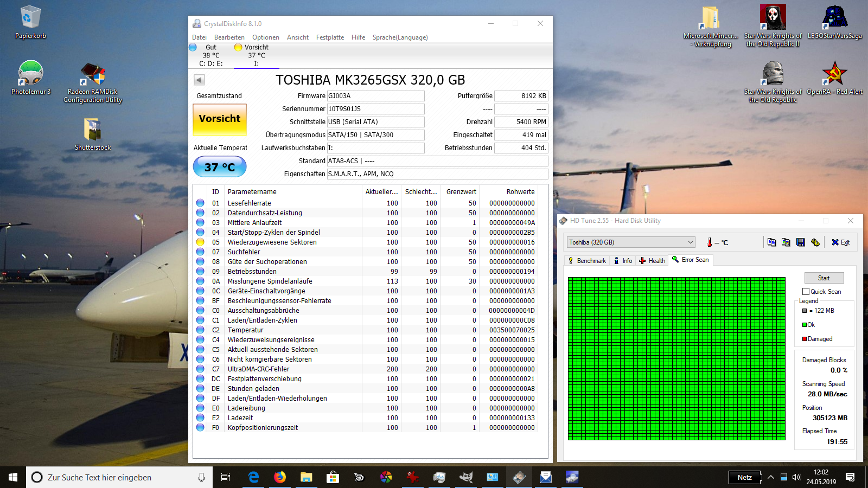
Task: Click the floppy-disk save icon in HD Tune
Action: click(801, 242)
